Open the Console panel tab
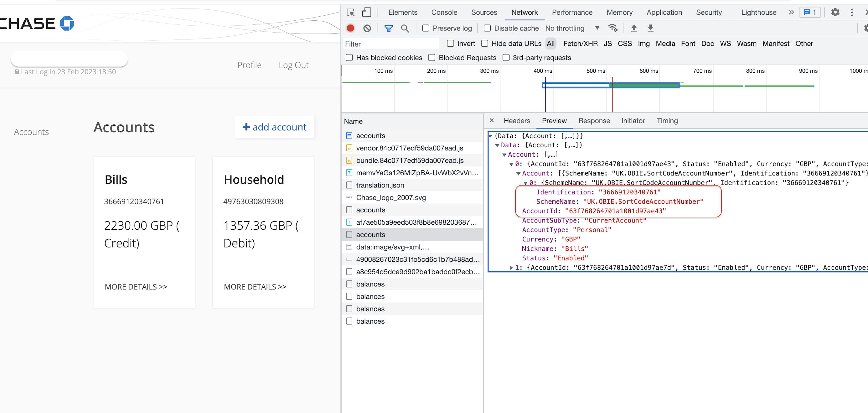Image resolution: width=868 pixels, height=413 pixels. pos(444,13)
